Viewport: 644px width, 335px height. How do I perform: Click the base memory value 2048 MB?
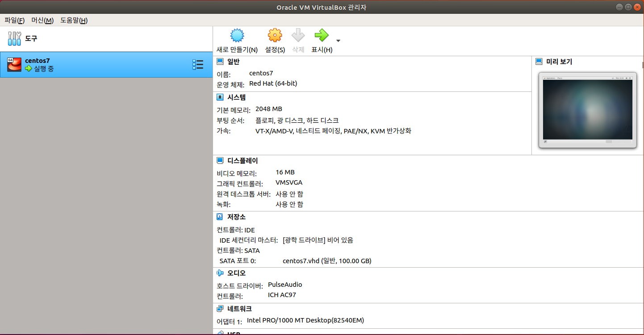pos(269,109)
